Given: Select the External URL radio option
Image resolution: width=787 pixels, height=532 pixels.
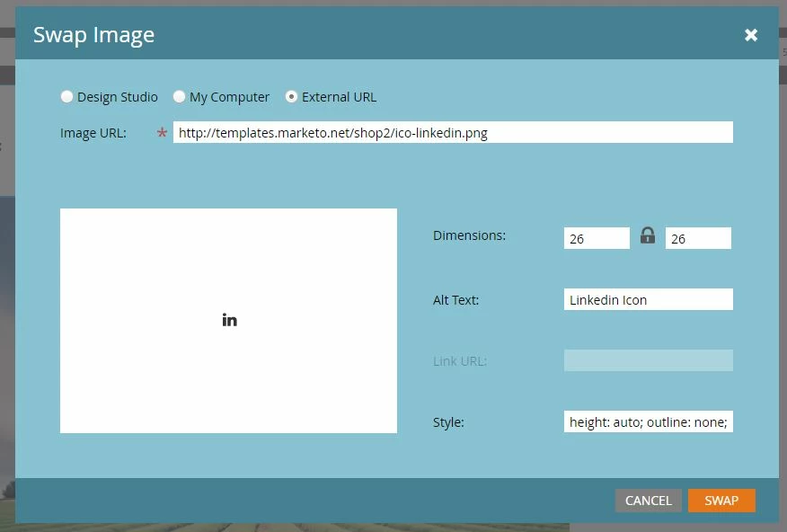Looking at the screenshot, I should [291, 96].
